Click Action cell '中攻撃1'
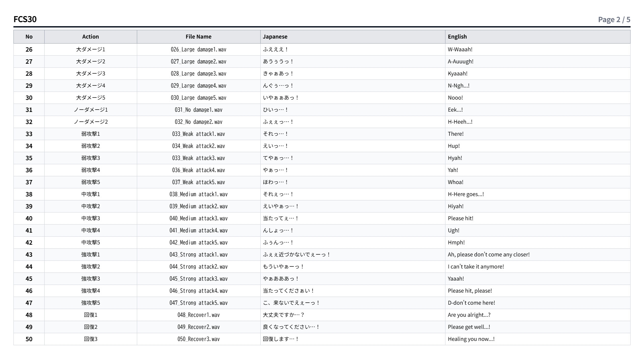Image resolution: width=644 pixels, height=362 pixels. point(91,194)
